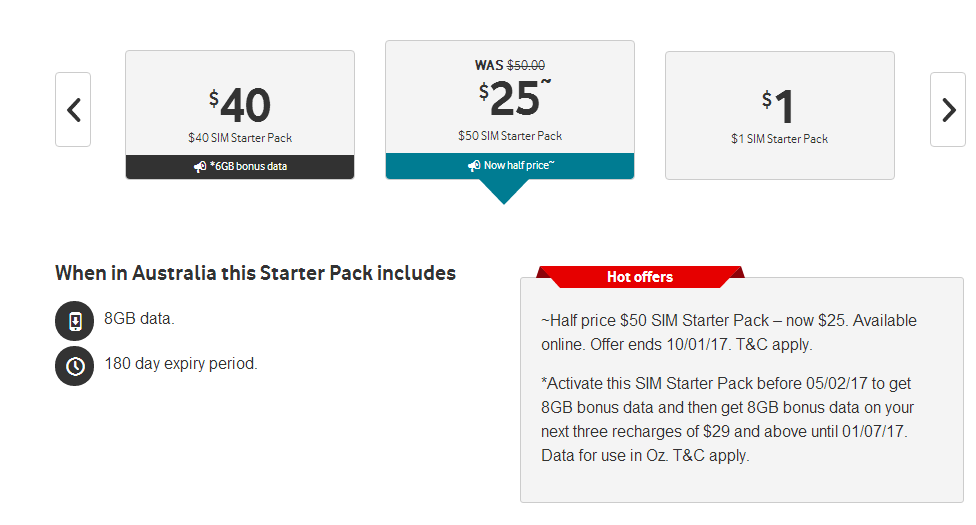This screenshot has width=976, height=525.
Task: Click the *6GB bonus data banner
Action: (240, 167)
